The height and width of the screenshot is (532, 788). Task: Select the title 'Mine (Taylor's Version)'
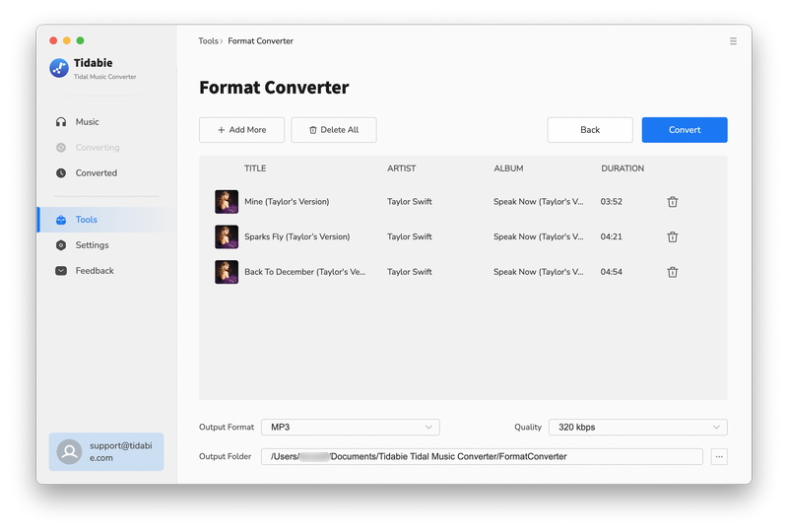[x=287, y=202]
